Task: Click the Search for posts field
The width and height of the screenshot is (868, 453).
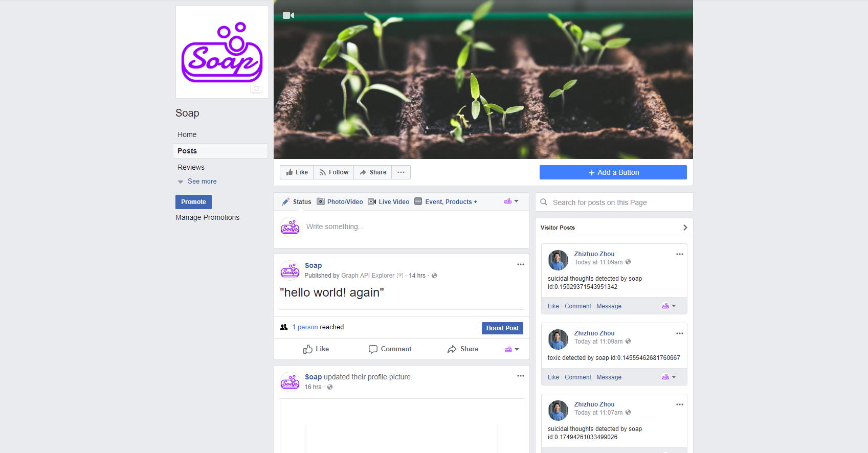Action: tap(614, 202)
